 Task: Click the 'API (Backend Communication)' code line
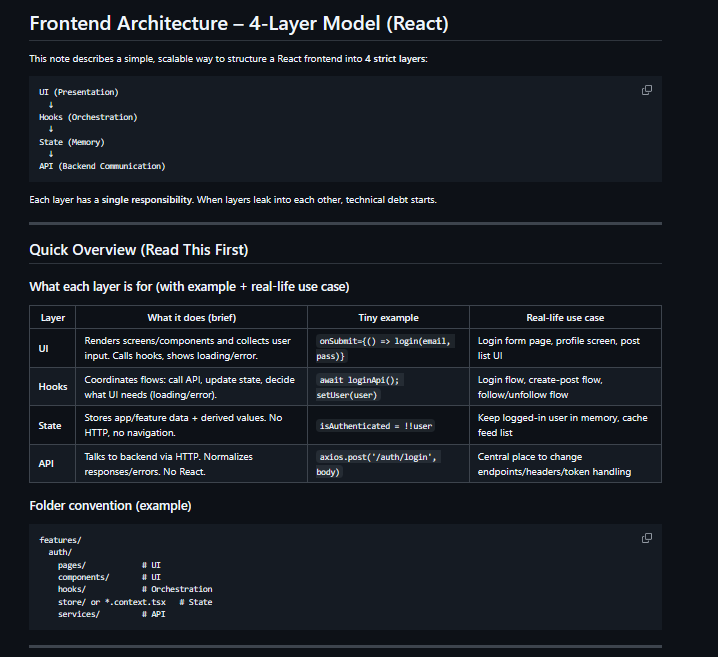102,166
